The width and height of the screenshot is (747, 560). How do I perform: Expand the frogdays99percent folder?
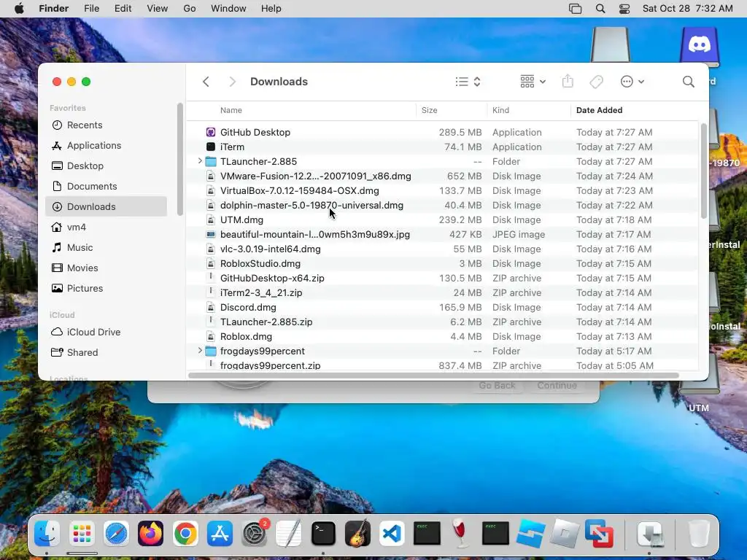(200, 351)
